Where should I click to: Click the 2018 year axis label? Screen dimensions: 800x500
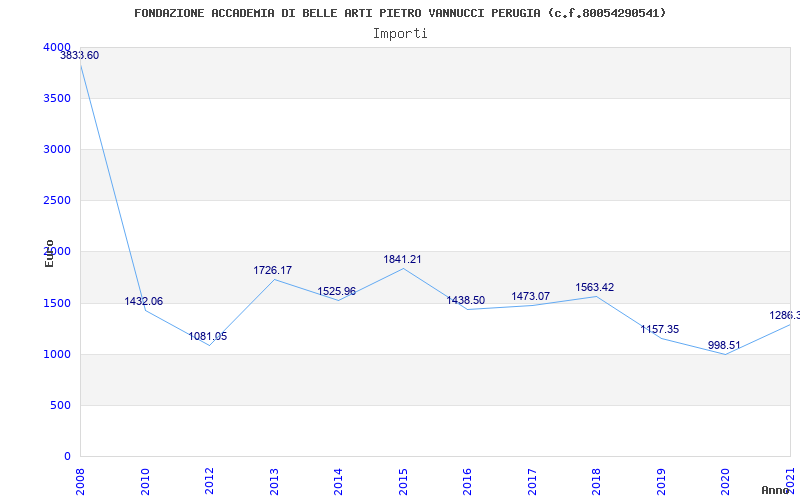(x=596, y=481)
